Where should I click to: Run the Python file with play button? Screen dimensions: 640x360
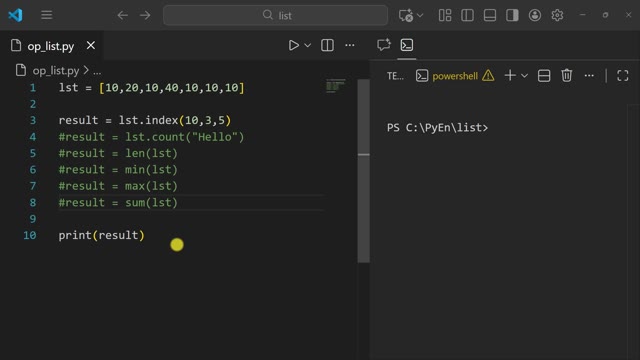coord(293,45)
